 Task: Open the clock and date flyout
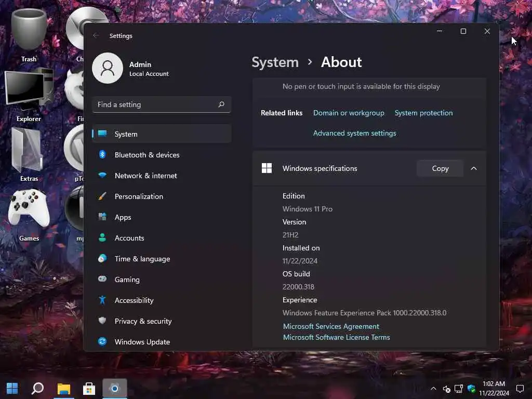point(494,389)
